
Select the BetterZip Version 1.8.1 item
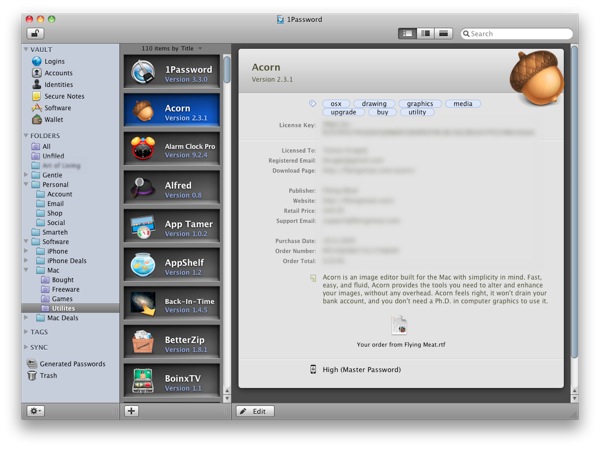[x=172, y=342]
